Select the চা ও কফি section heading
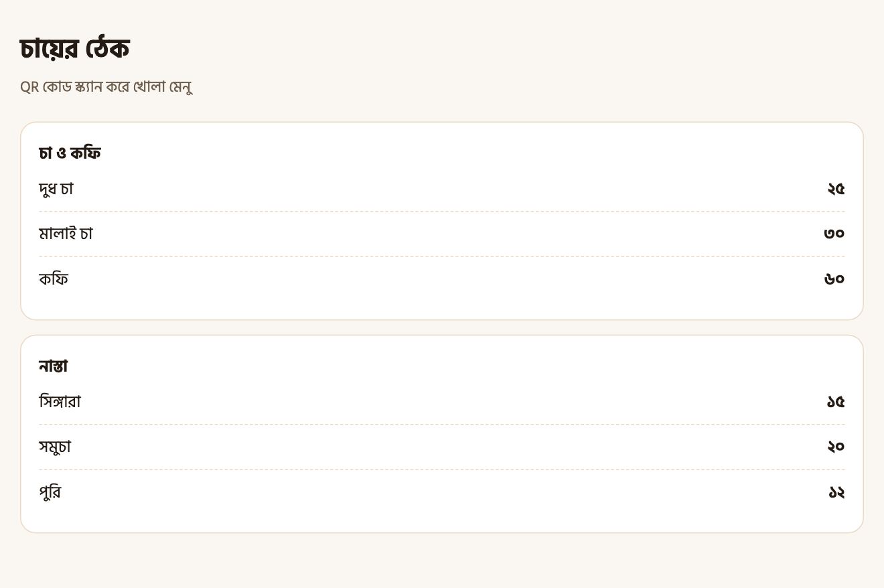This screenshot has height=588, width=884. pos(70,153)
